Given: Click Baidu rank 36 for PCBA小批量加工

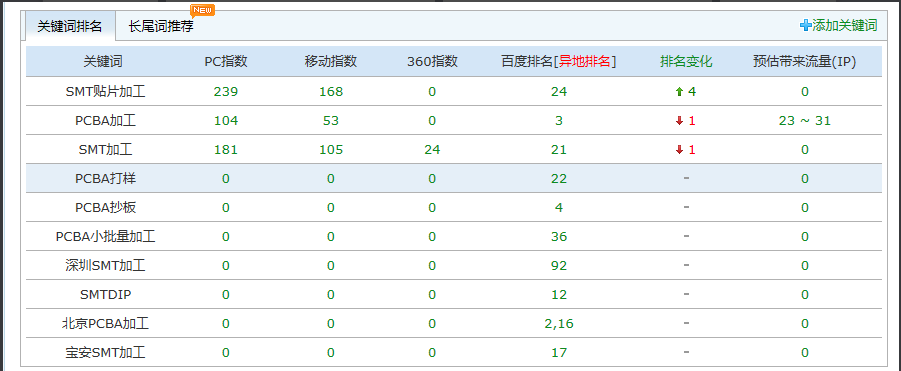Looking at the screenshot, I should tap(559, 237).
